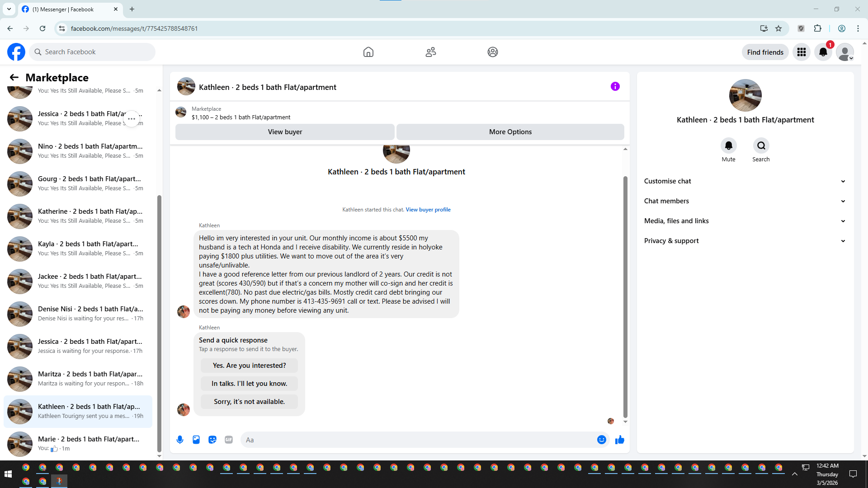Open the emoji picker in the message box
Image resolution: width=868 pixels, height=488 pixels.
602,440
